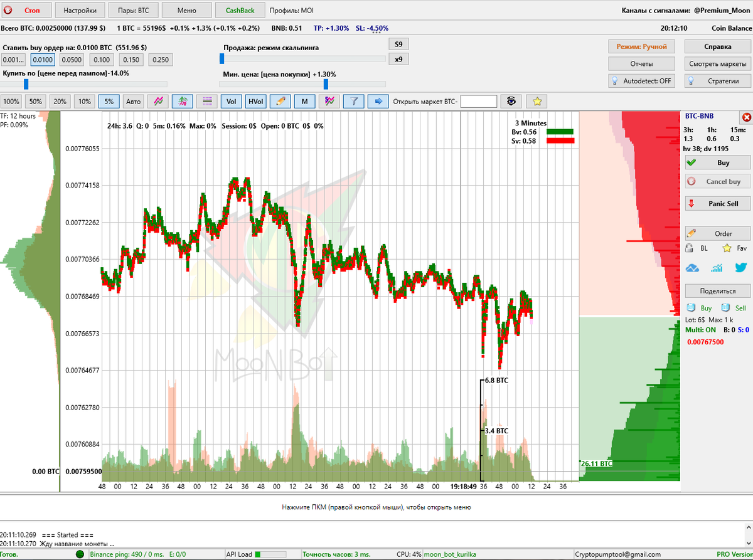Toggle the funnel filter icon
Image resolution: width=753 pixels, height=560 pixels.
pyautogui.click(x=354, y=101)
